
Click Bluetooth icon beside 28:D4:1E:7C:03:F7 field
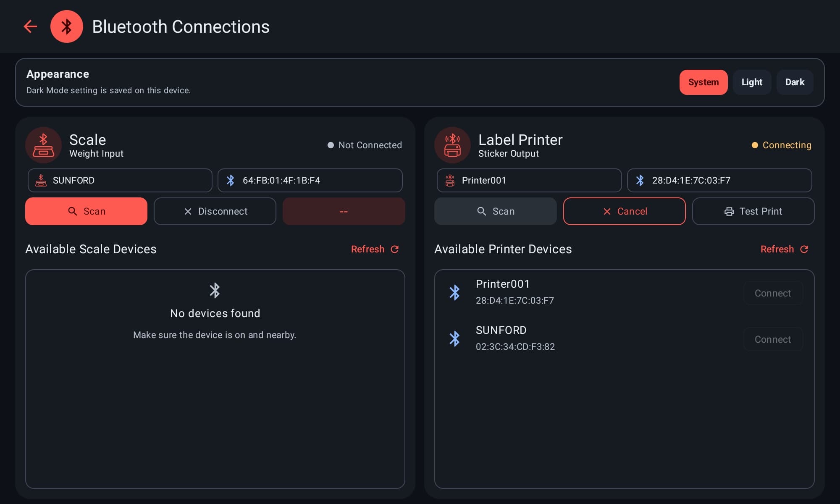pyautogui.click(x=640, y=180)
